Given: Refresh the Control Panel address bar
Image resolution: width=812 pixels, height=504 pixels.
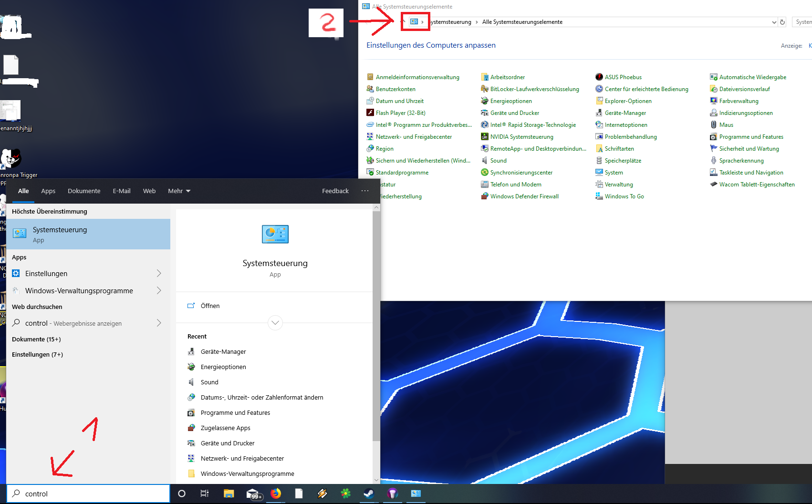Looking at the screenshot, I should [x=782, y=22].
